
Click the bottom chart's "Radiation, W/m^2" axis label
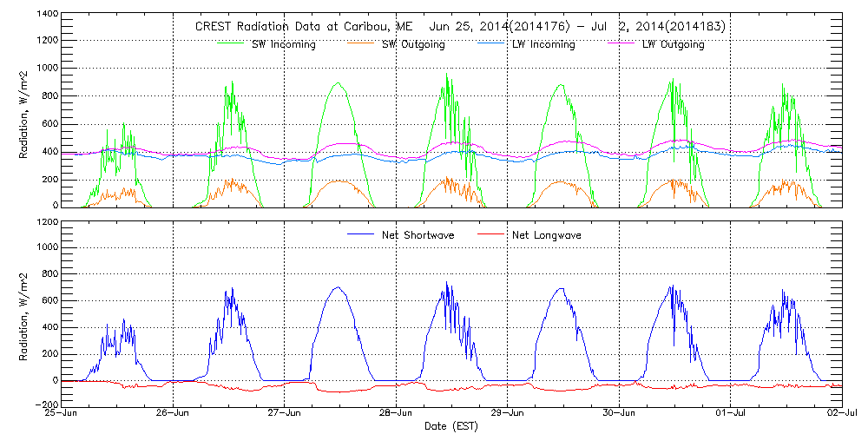(x=24, y=313)
